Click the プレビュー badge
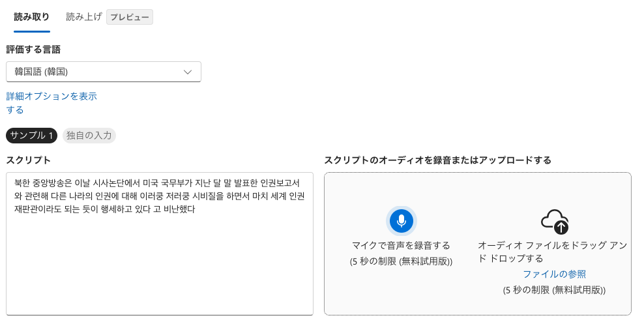 pyautogui.click(x=130, y=17)
